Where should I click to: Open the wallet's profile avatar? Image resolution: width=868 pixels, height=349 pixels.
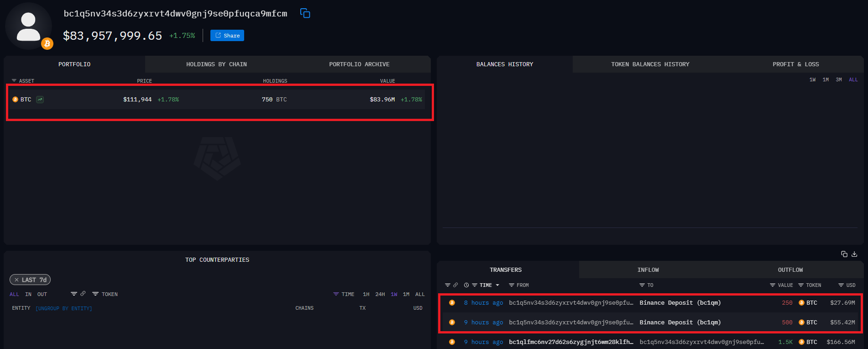click(28, 26)
